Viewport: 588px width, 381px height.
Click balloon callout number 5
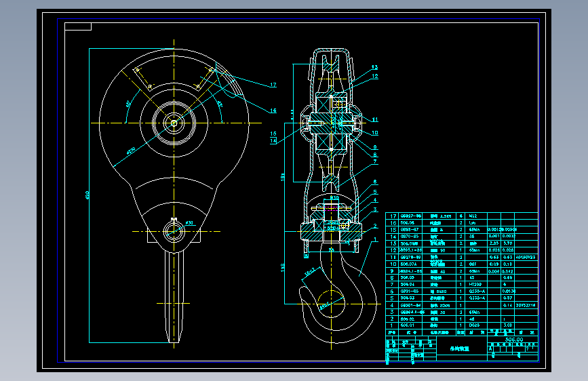click(375, 192)
